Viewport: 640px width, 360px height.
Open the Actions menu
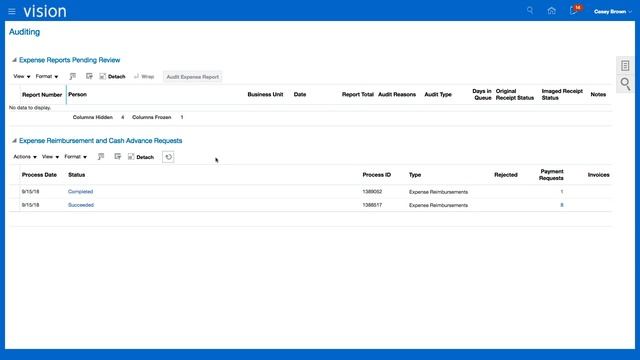(x=25, y=157)
